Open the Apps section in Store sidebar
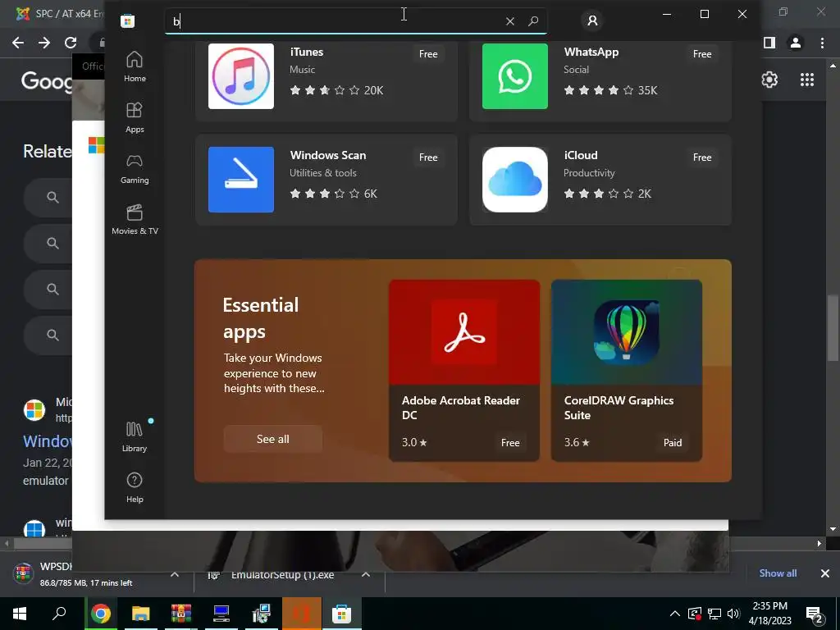840x630 pixels. 135,117
